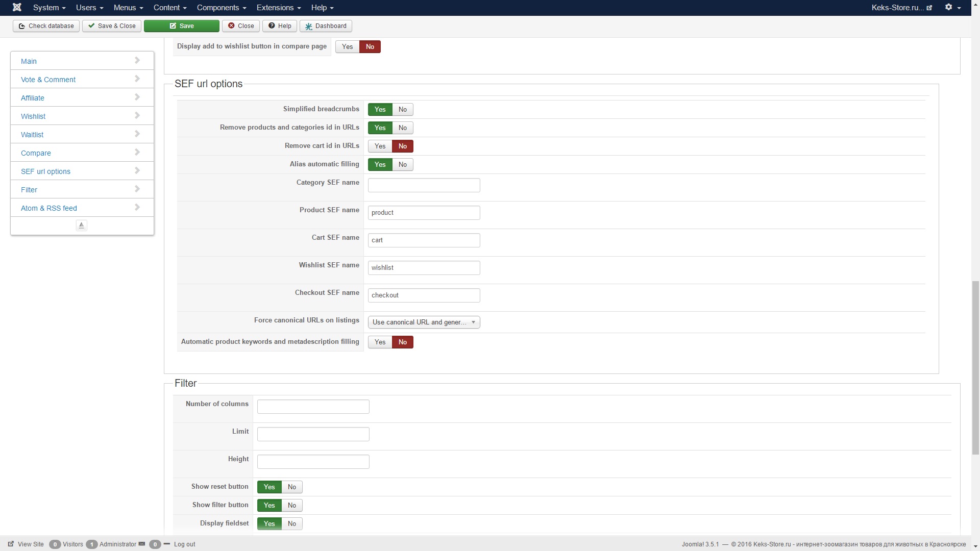The height and width of the screenshot is (551, 980).
Task: Click the Joomla logo icon
Action: [17, 8]
